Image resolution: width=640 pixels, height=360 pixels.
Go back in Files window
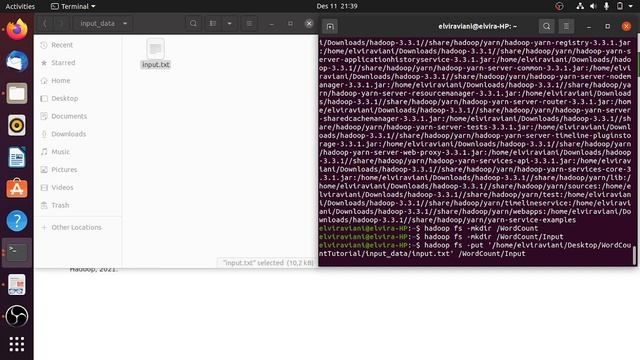point(44,24)
